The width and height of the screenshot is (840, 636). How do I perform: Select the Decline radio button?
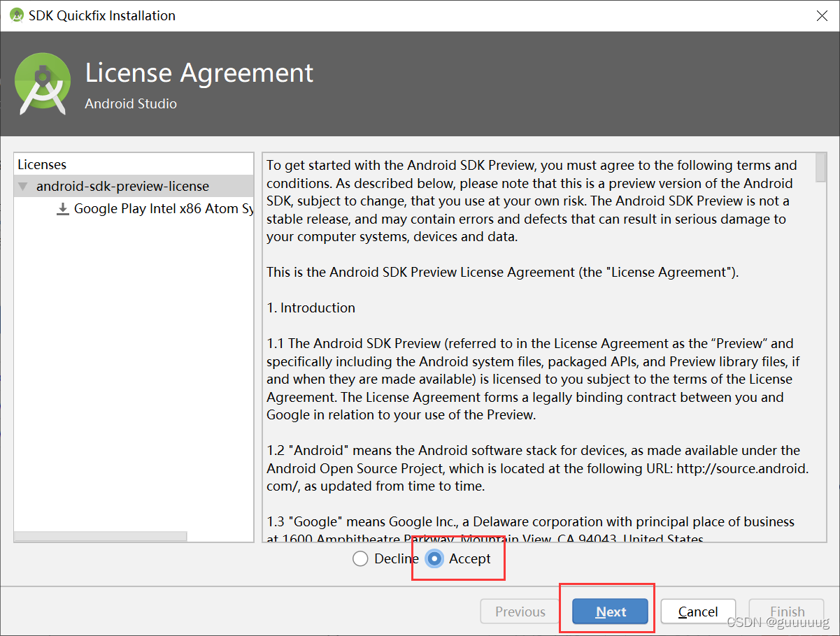tap(360, 558)
